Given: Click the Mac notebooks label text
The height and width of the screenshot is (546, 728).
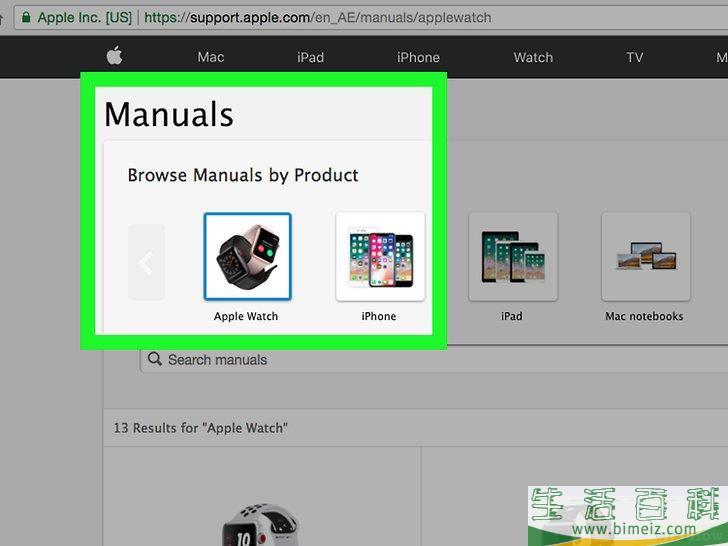Looking at the screenshot, I should (644, 316).
